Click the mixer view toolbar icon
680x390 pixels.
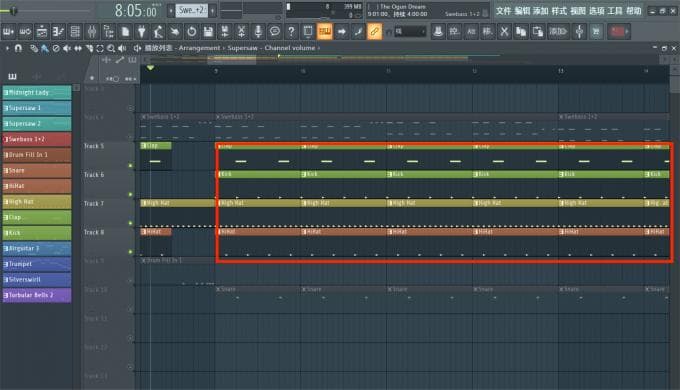point(92,31)
